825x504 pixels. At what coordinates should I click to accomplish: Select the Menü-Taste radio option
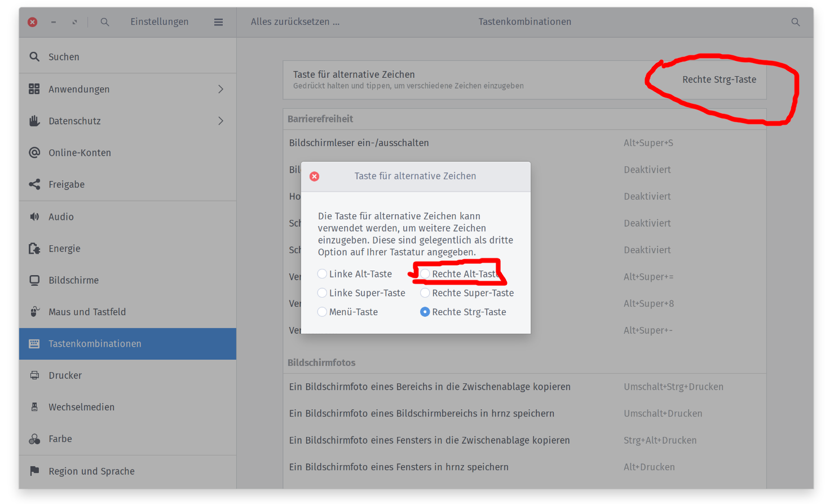click(x=322, y=312)
